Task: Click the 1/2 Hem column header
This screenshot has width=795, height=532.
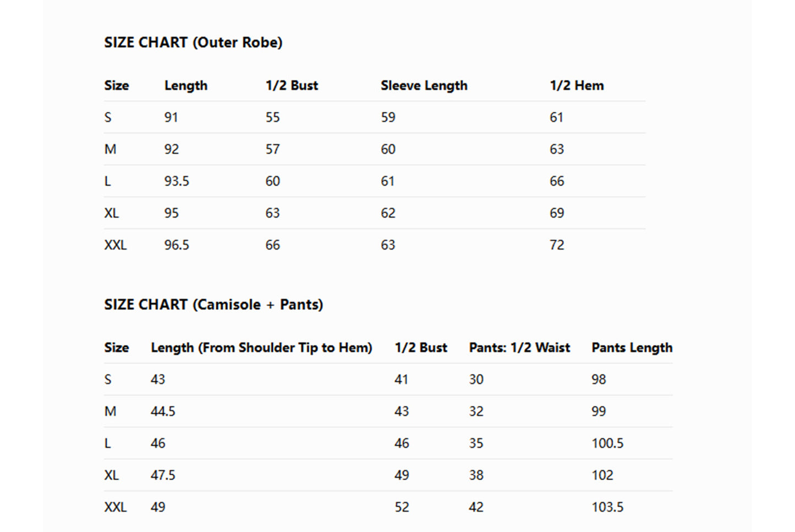Action: point(577,85)
